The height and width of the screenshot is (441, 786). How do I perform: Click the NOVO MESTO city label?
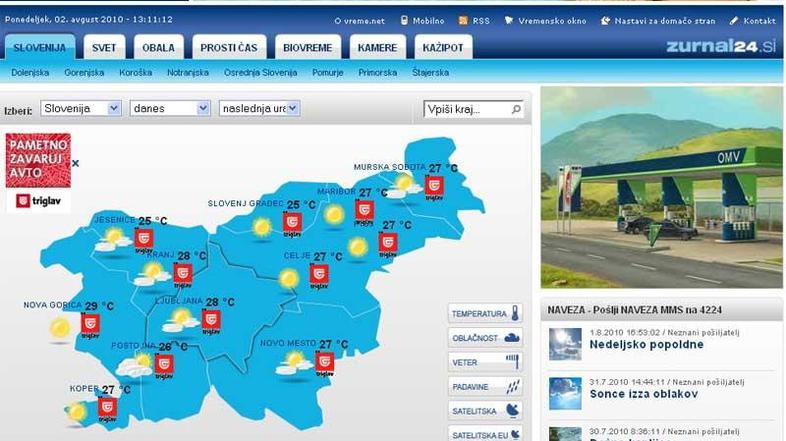pyautogui.click(x=288, y=343)
